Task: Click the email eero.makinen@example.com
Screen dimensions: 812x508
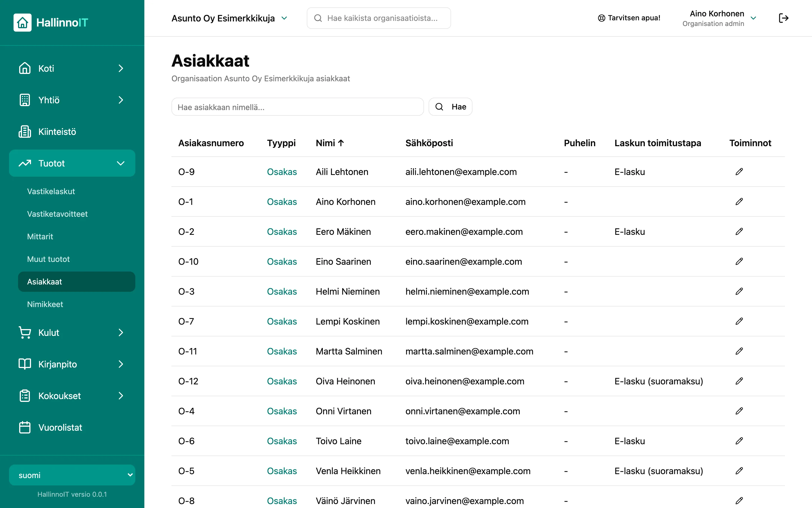Action: pyautogui.click(x=464, y=231)
